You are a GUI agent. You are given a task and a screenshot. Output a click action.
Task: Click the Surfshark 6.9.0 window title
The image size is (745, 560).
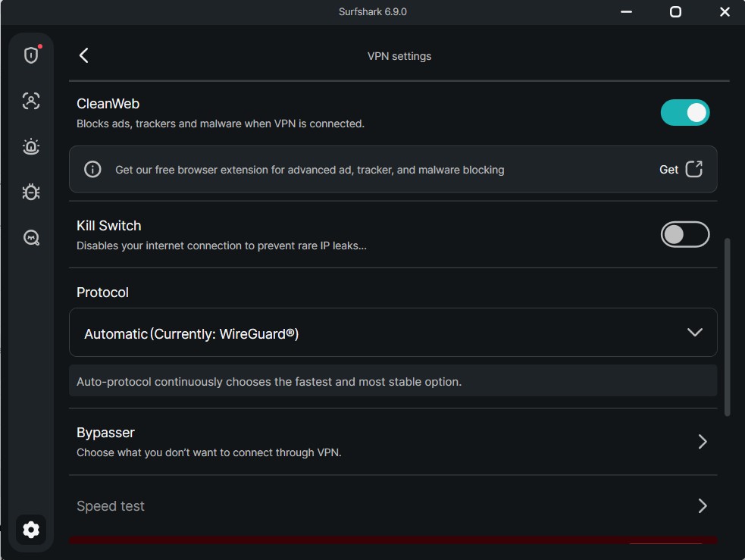pos(373,12)
